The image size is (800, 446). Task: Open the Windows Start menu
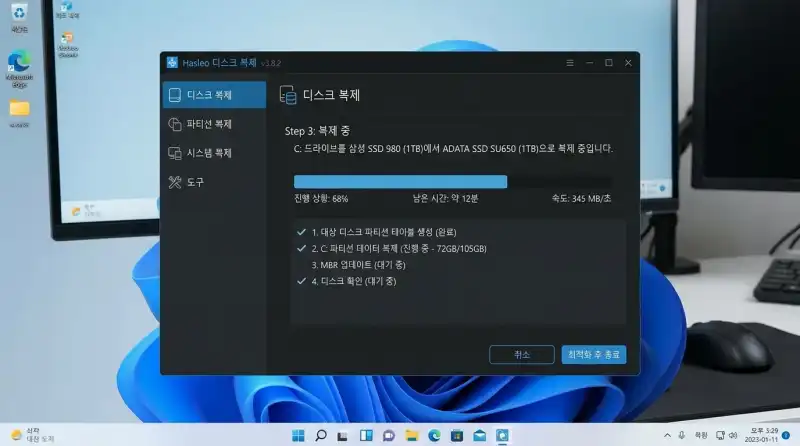[298, 435]
